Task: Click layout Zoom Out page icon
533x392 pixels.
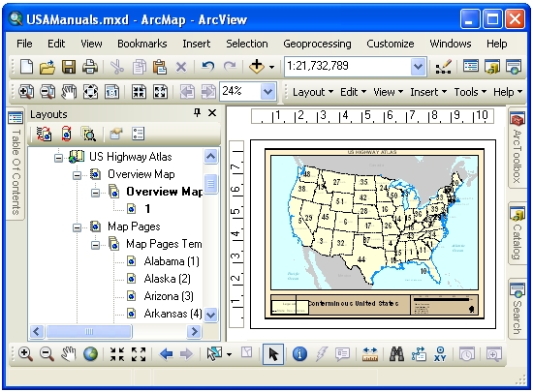Action: point(47,92)
